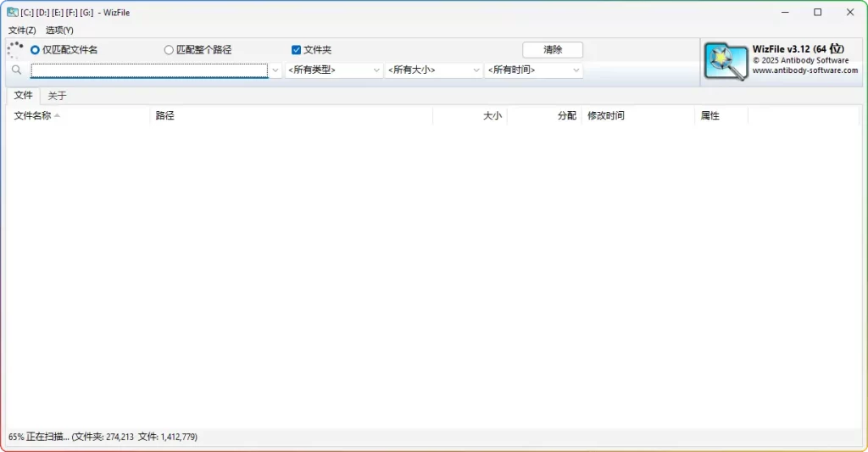Click the sort arrow beside 文件名称
Image resolution: width=868 pixels, height=452 pixels.
point(58,115)
